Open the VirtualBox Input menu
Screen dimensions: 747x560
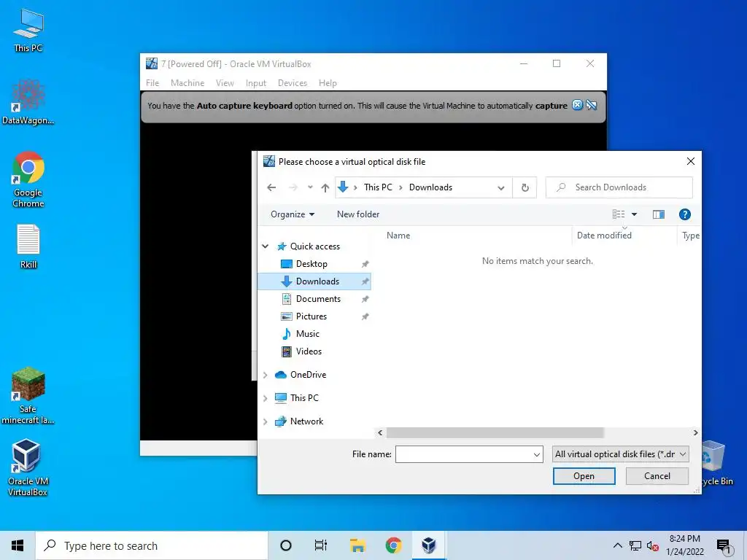click(256, 83)
